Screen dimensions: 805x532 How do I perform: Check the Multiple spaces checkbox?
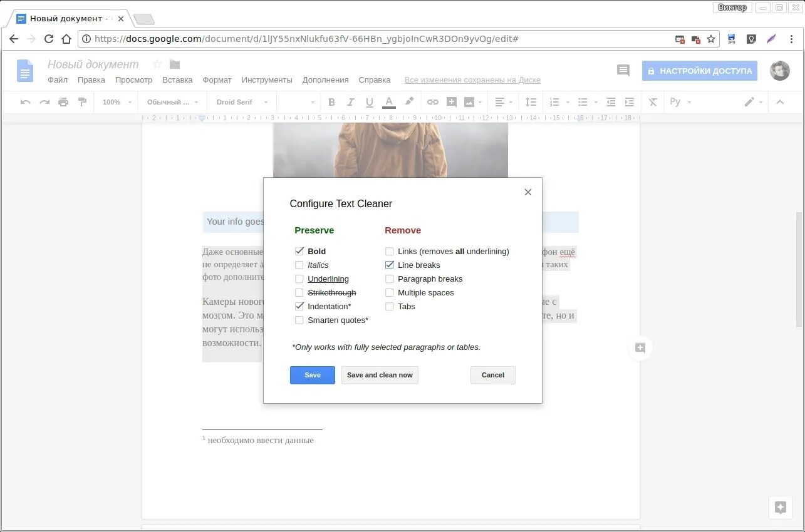tap(390, 292)
